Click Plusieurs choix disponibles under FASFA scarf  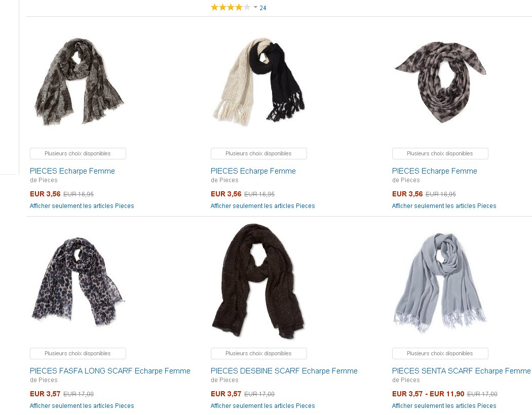tap(78, 353)
